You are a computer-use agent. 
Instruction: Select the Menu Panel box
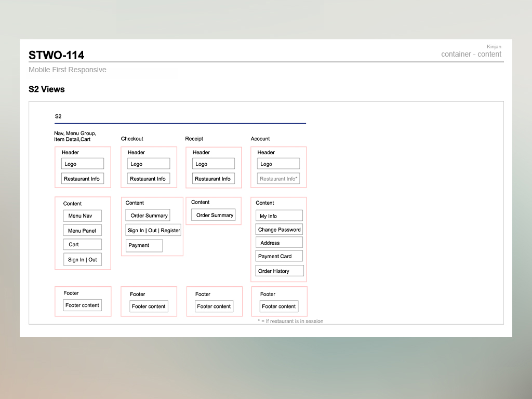click(82, 231)
